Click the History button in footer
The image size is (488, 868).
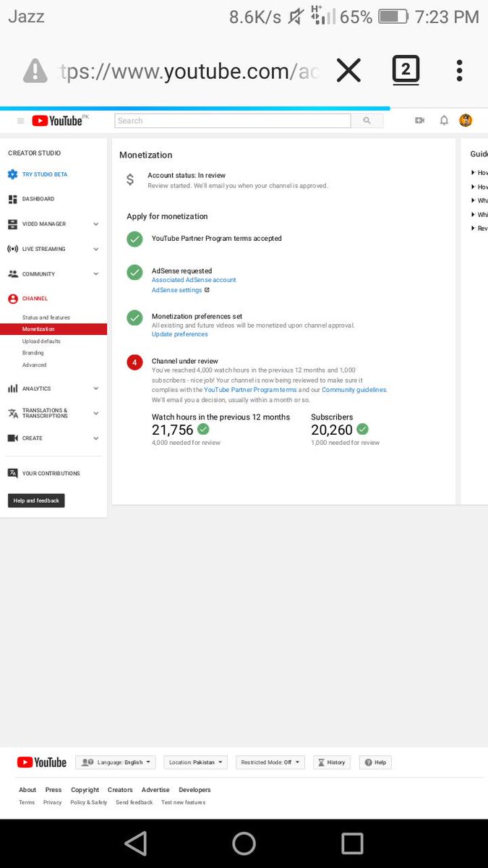[332, 762]
